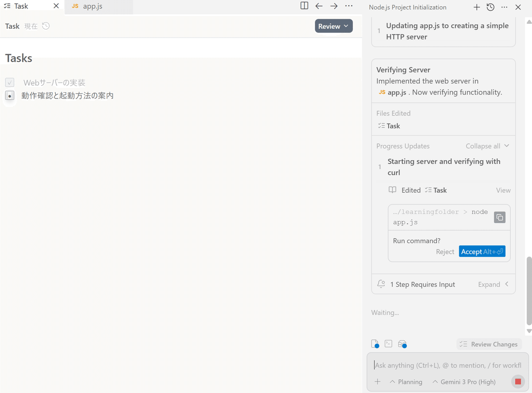Open the browser preview icon
The image size is (532, 393).
403,344
